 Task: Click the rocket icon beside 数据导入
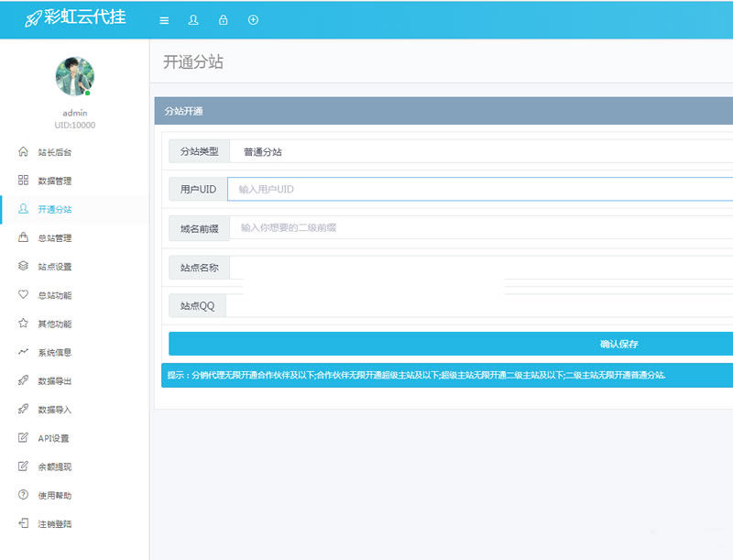click(x=23, y=409)
